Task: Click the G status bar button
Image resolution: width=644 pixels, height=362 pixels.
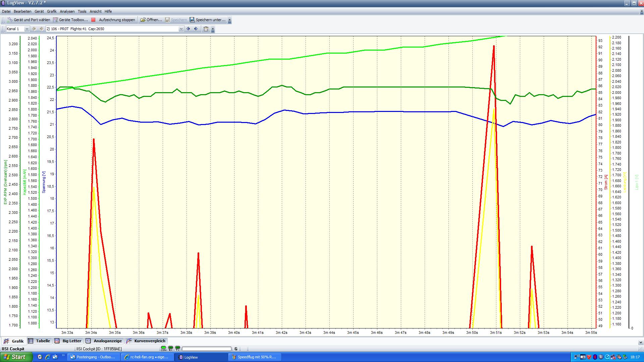Action: [x=236, y=349]
